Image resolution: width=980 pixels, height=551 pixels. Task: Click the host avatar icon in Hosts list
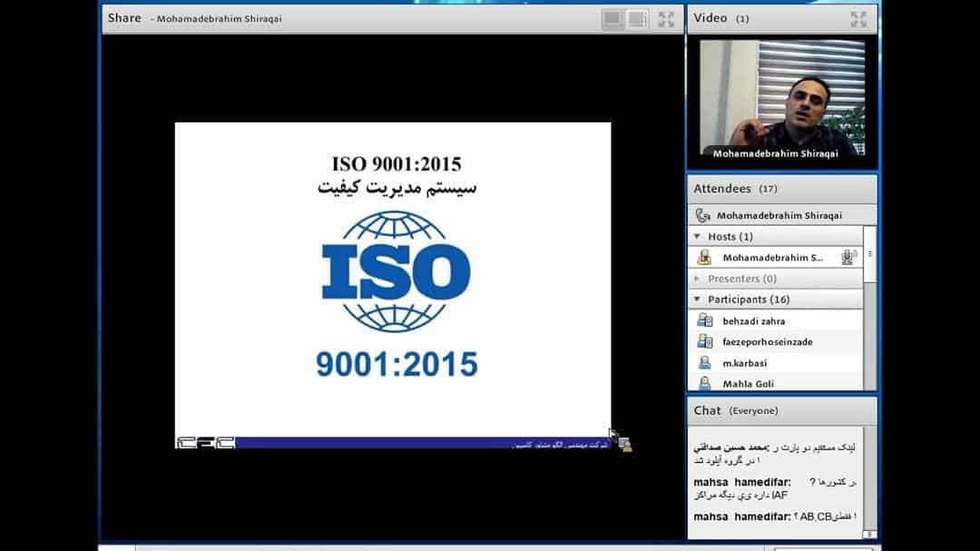(704, 257)
